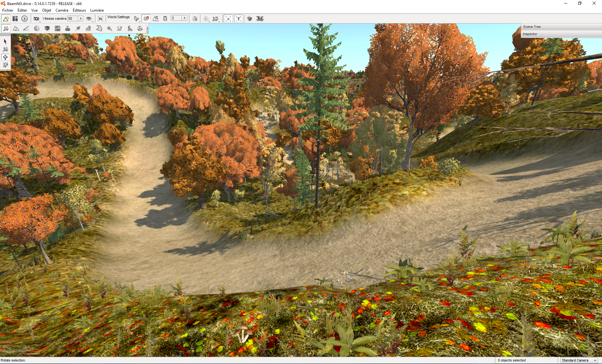This screenshot has width=602, height=364.
Task: Select the River Editor icon
Action: (x=119, y=29)
